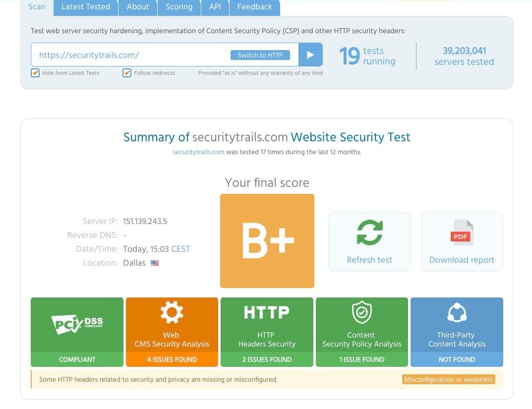Click the orange B+ score badge
Viewport: 532px width, 409px height.
(x=267, y=240)
